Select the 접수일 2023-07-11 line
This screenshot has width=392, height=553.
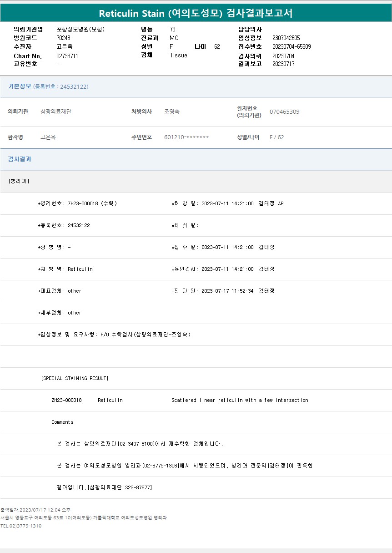(x=223, y=247)
